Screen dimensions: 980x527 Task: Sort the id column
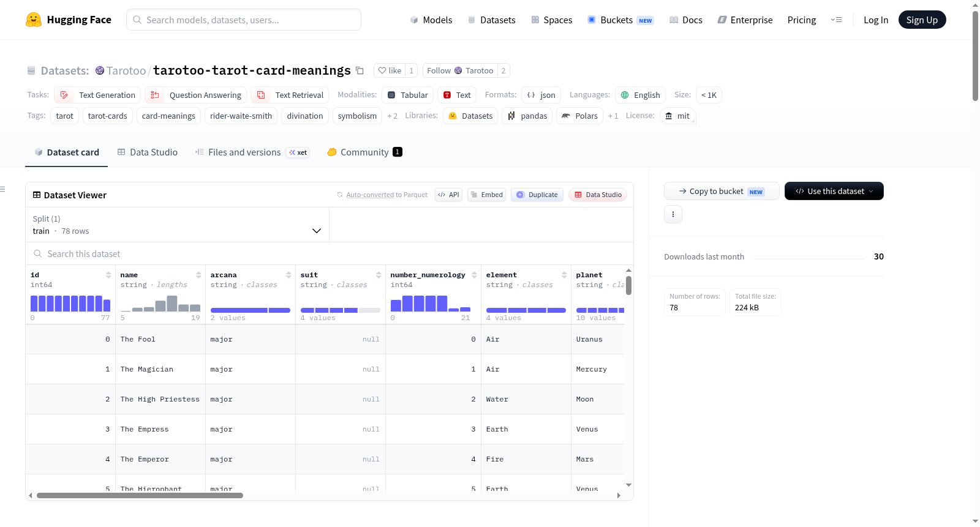click(108, 275)
